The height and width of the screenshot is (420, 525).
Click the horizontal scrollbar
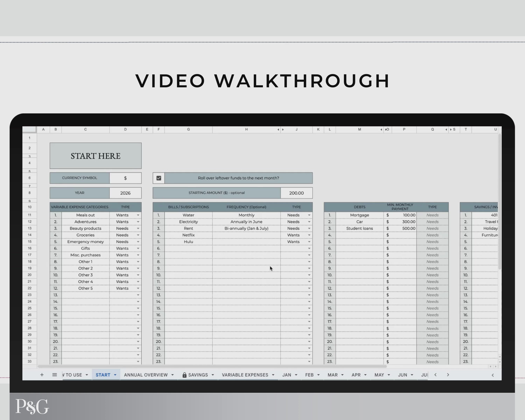212,366
